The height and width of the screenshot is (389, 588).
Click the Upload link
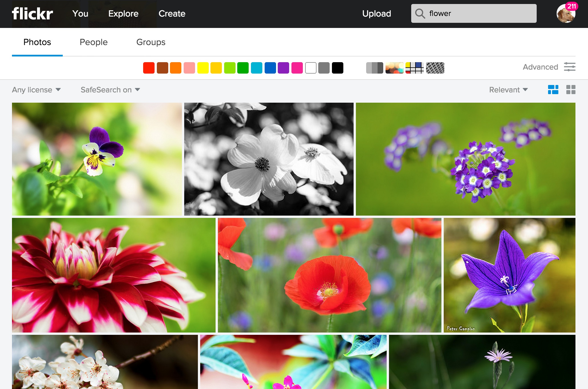point(376,14)
